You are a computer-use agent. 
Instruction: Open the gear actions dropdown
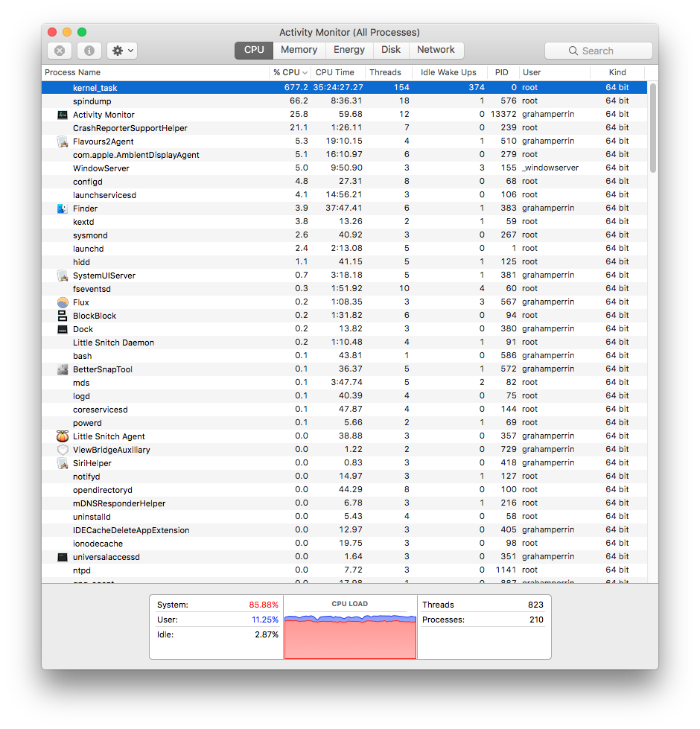point(122,50)
